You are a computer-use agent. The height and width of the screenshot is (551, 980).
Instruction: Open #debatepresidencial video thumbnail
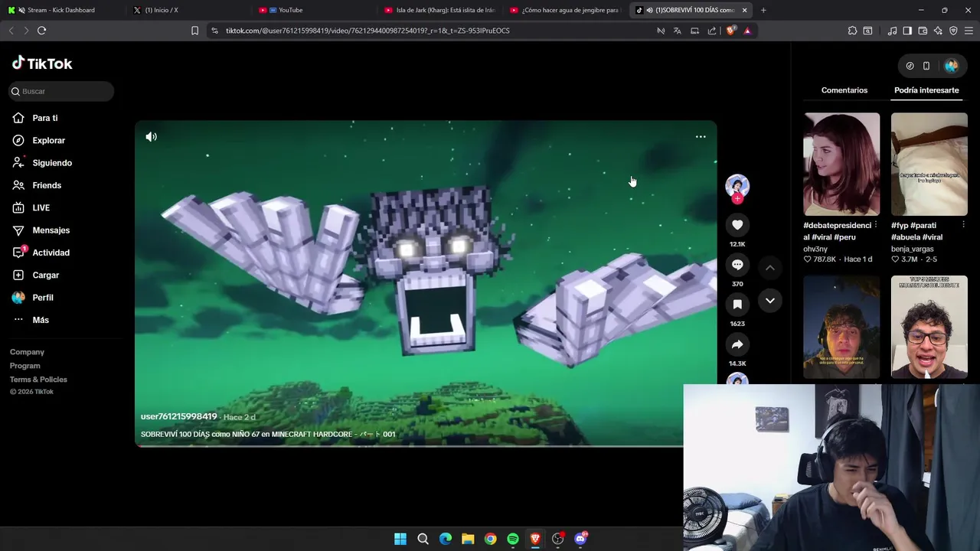841,165
